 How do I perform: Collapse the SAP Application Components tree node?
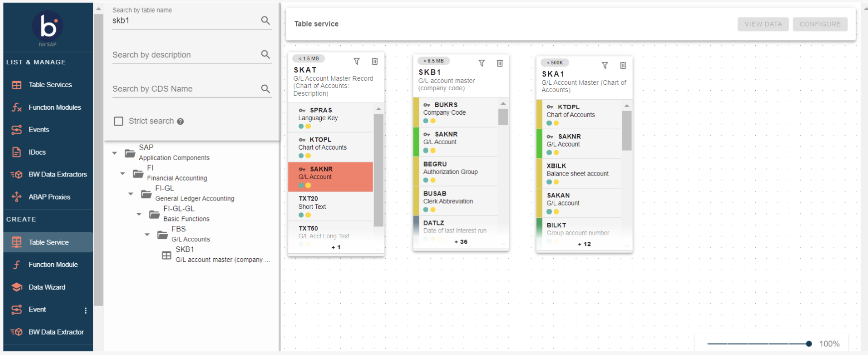(115, 153)
